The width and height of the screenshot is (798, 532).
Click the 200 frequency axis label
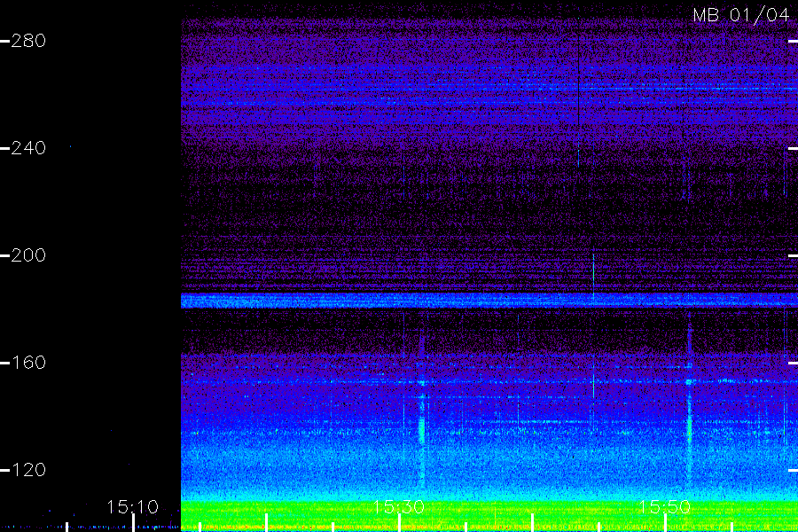click(28, 255)
